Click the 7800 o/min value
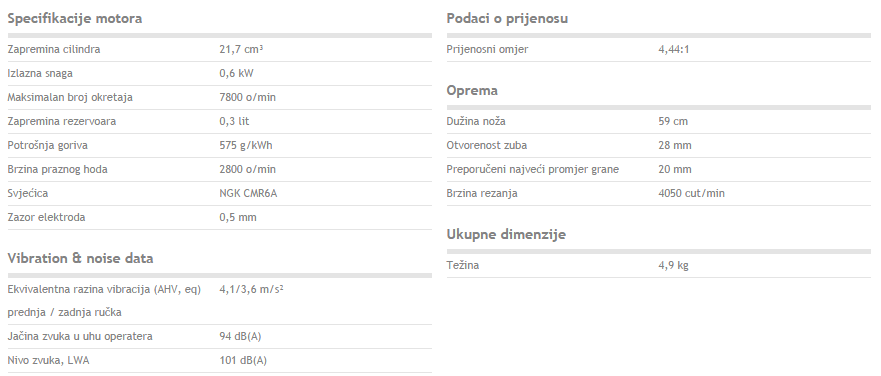Image resolution: width=881 pixels, height=376 pixels. click(247, 97)
